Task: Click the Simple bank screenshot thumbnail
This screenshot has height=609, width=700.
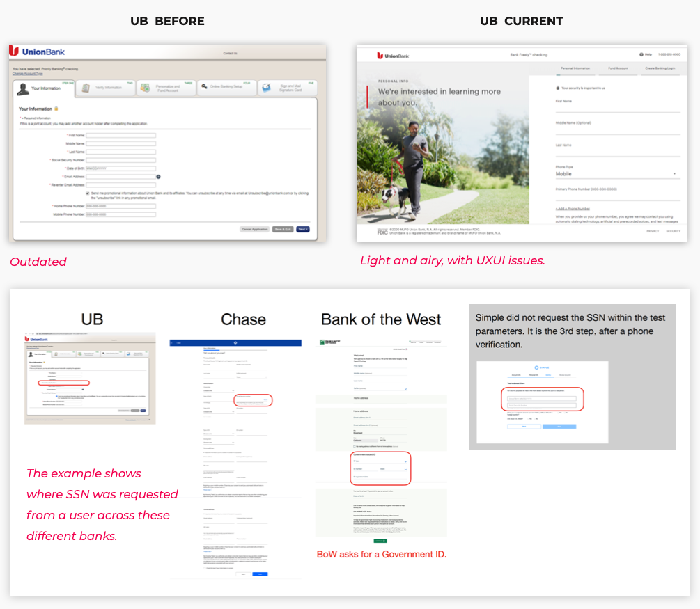Action: click(x=542, y=402)
